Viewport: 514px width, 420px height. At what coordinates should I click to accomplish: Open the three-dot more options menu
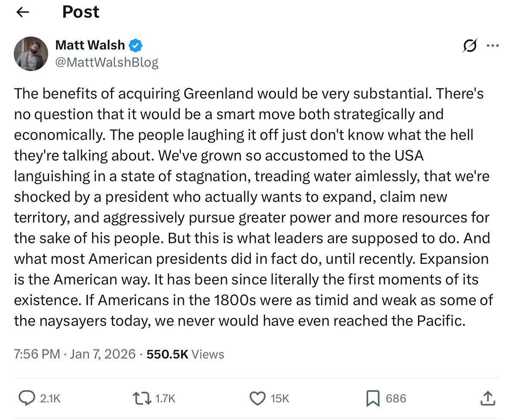pyautogui.click(x=492, y=46)
